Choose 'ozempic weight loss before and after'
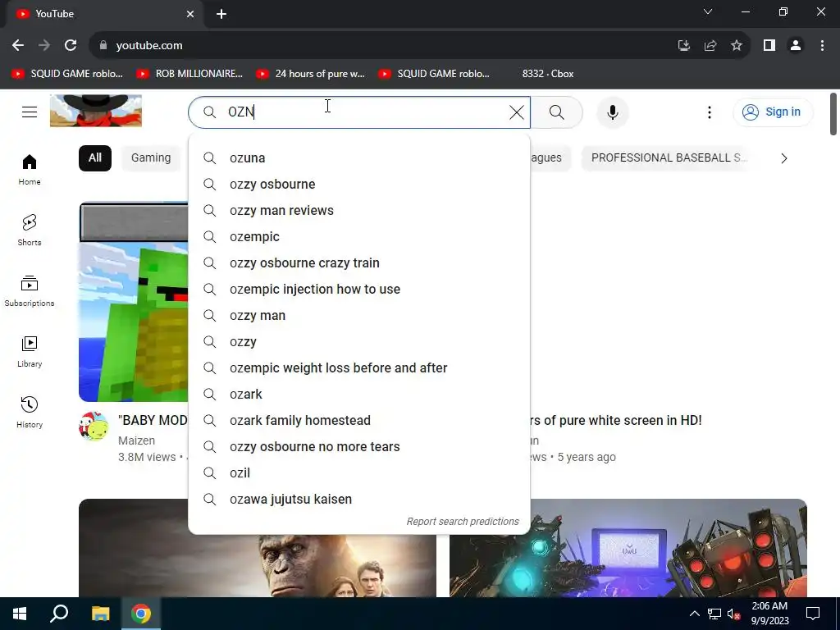The height and width of the screenshot is (630, 840). coord(359,368)
